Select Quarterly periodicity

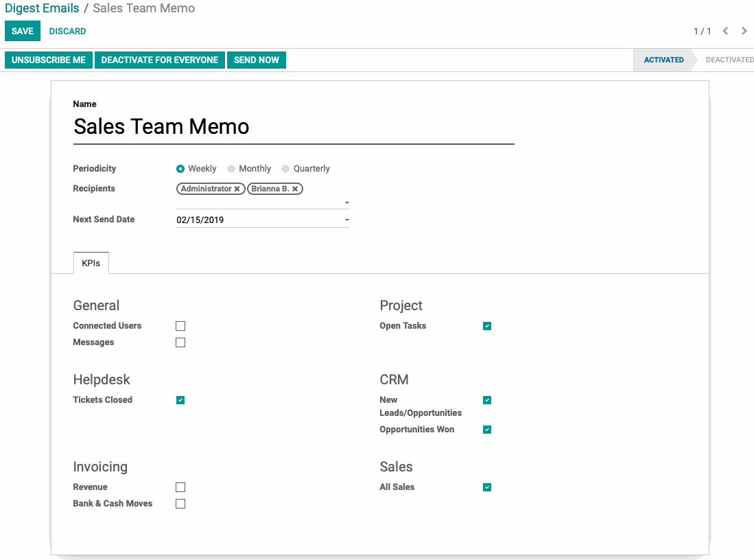pos(285,169)
